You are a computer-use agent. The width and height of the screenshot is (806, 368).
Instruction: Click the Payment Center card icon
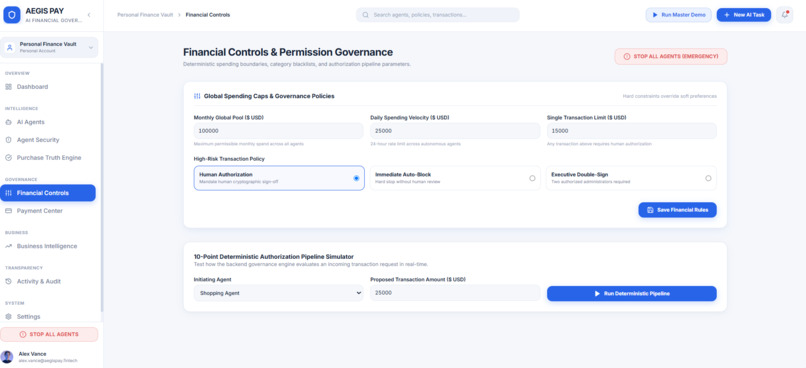(8, 211)
